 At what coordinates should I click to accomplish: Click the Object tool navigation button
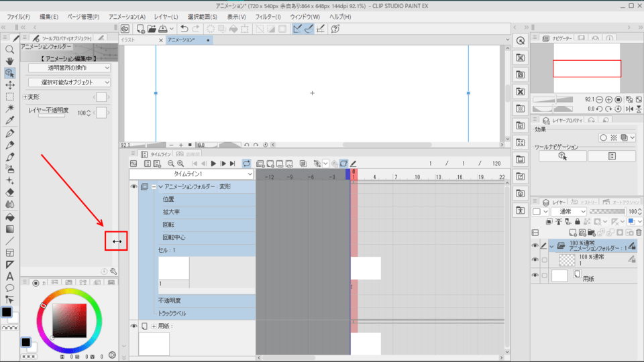(562, 156)
